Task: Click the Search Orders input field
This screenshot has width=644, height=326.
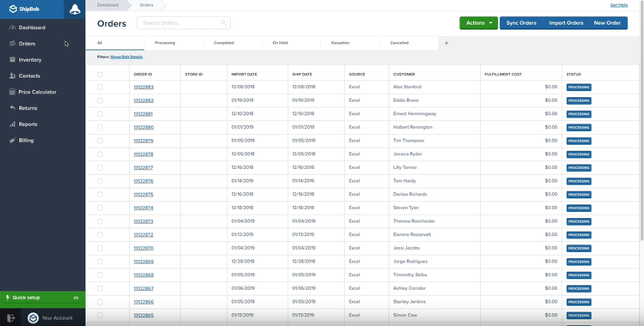Action: tap(183, 23)
